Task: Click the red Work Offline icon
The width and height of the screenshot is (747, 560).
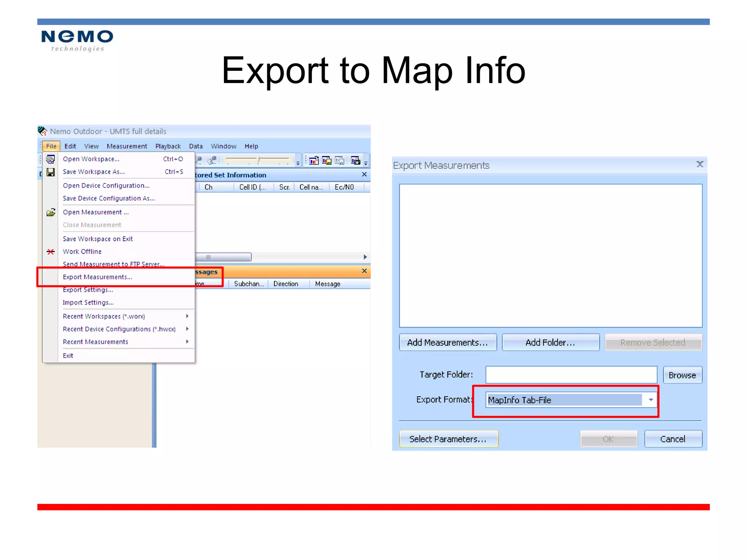Action: point(51,252)
